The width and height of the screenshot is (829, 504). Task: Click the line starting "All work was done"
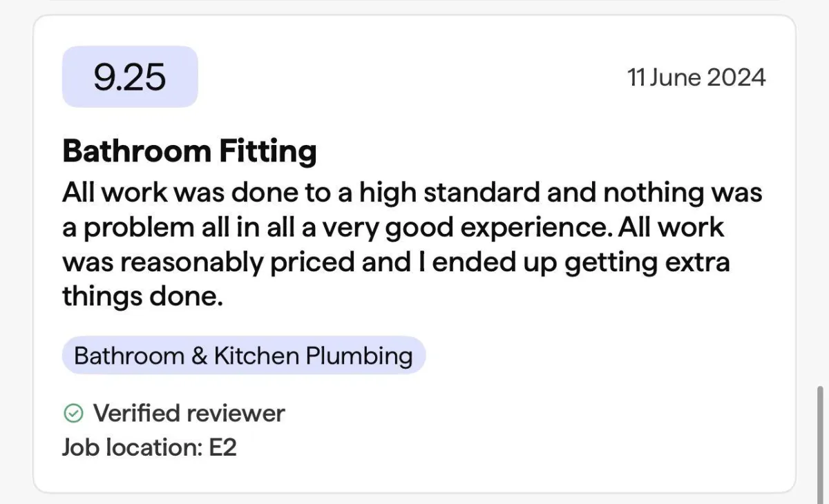pyautogui.click(x=412, y=191)
